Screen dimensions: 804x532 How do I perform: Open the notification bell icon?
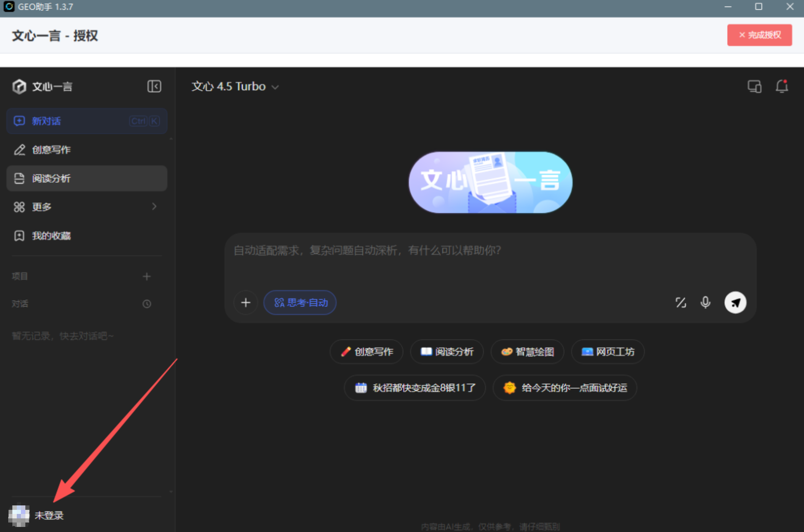point(782,86)
